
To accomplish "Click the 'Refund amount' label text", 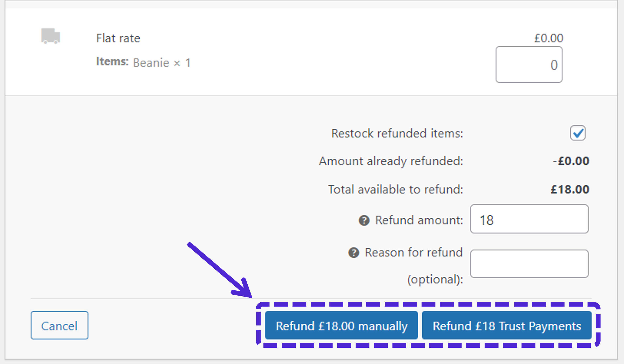I will (x=419, y=220).
